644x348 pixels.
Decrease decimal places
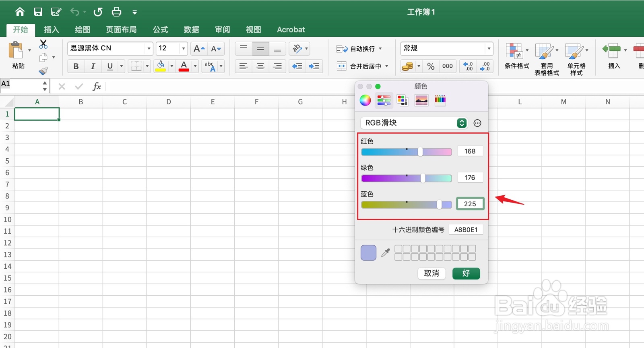pyautogui.click(x=485, y=66)
